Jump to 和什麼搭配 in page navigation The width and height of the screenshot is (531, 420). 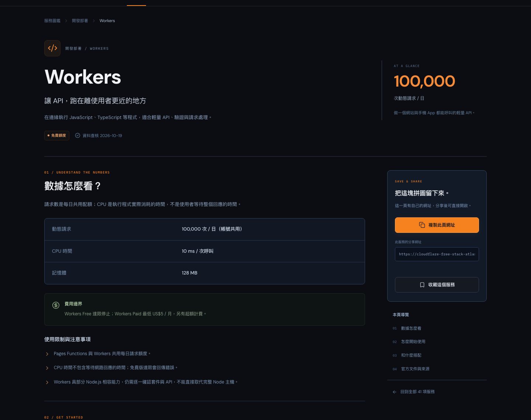[411, 355]
